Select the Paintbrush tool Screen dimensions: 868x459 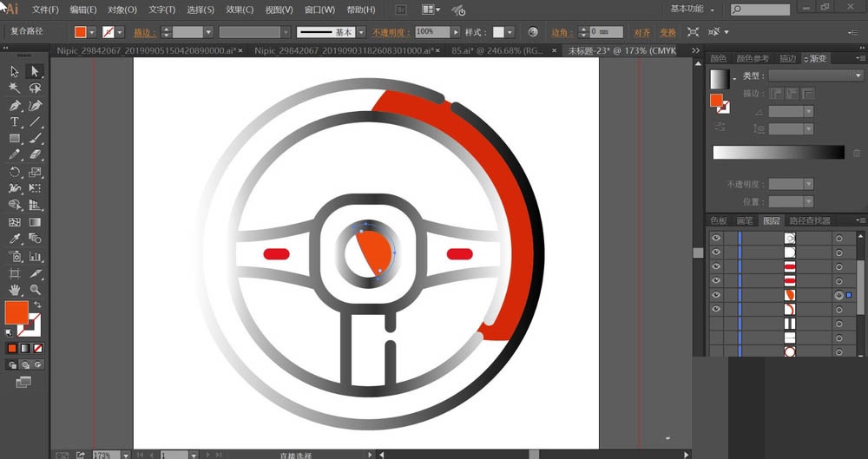(35, 139)
